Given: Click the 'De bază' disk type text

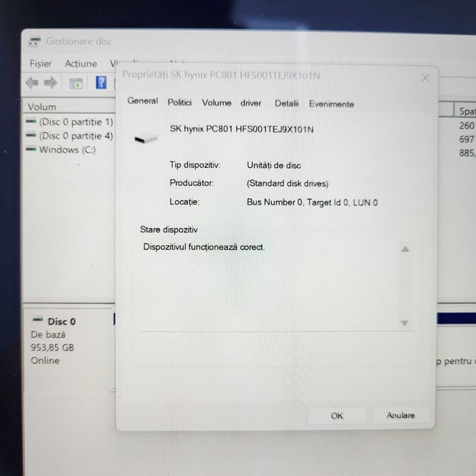Looking at the screenshot, I should tap(48, 335).
